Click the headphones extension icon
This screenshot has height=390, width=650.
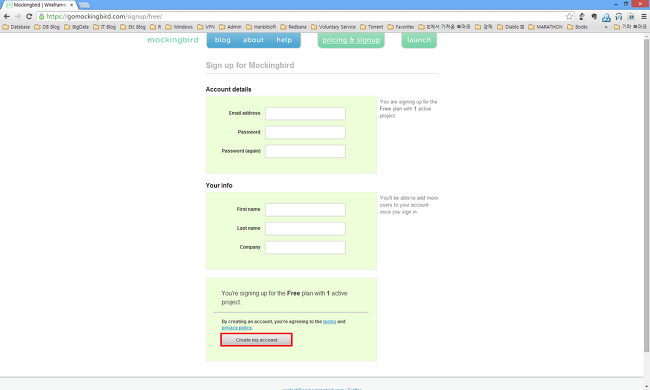[618, 17]
